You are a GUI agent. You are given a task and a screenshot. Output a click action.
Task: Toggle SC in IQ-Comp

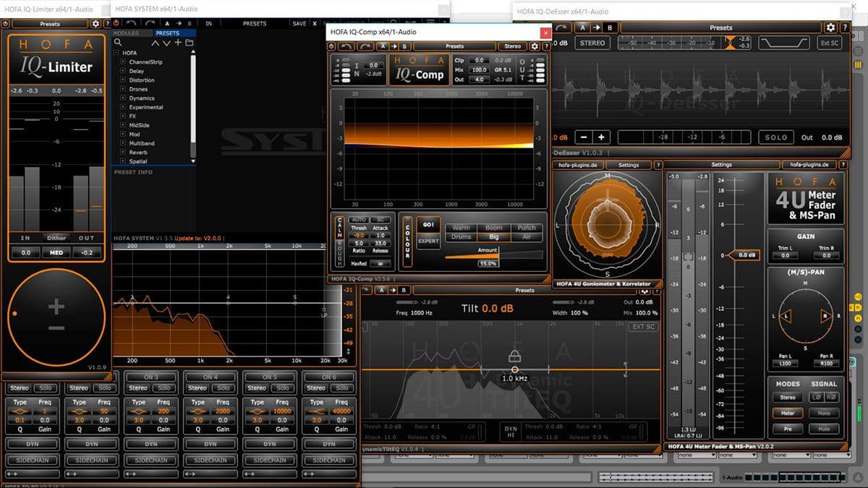(380, 219)
